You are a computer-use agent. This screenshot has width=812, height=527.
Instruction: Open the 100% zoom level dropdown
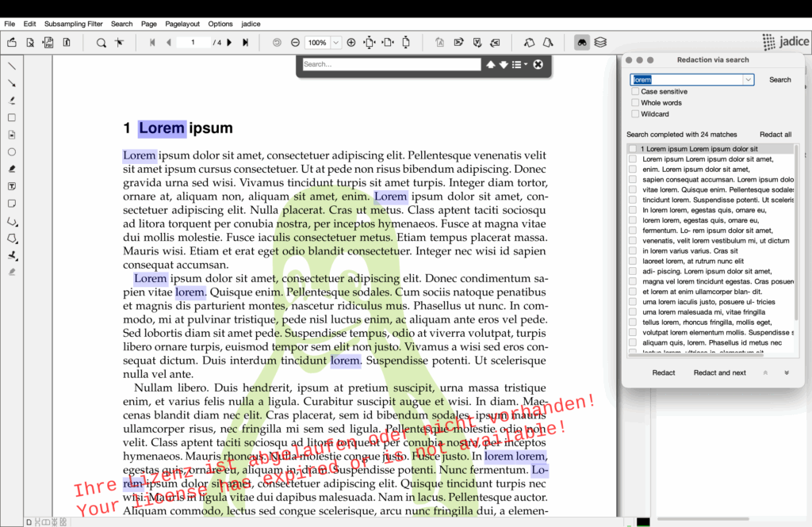click(336, 43)
